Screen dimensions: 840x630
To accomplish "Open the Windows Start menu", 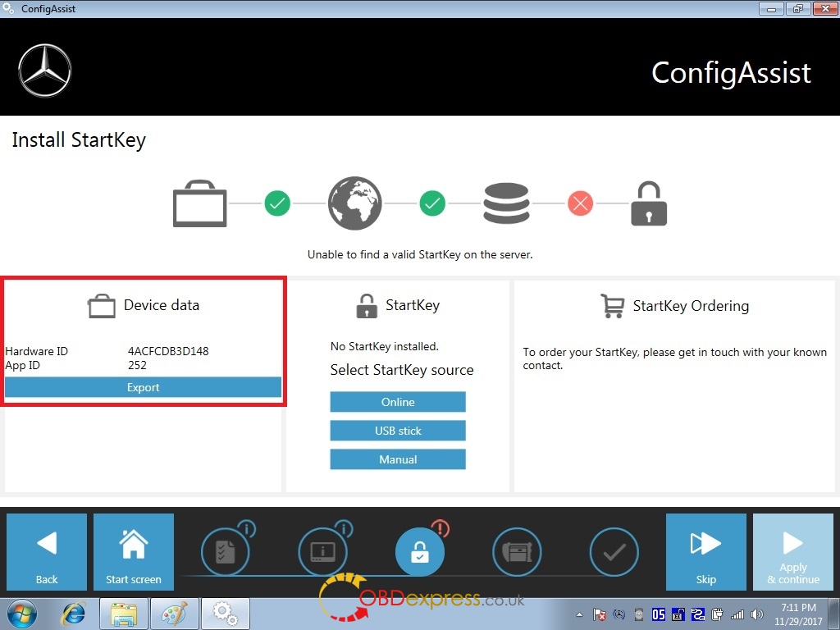I will (x=21, y=614).
